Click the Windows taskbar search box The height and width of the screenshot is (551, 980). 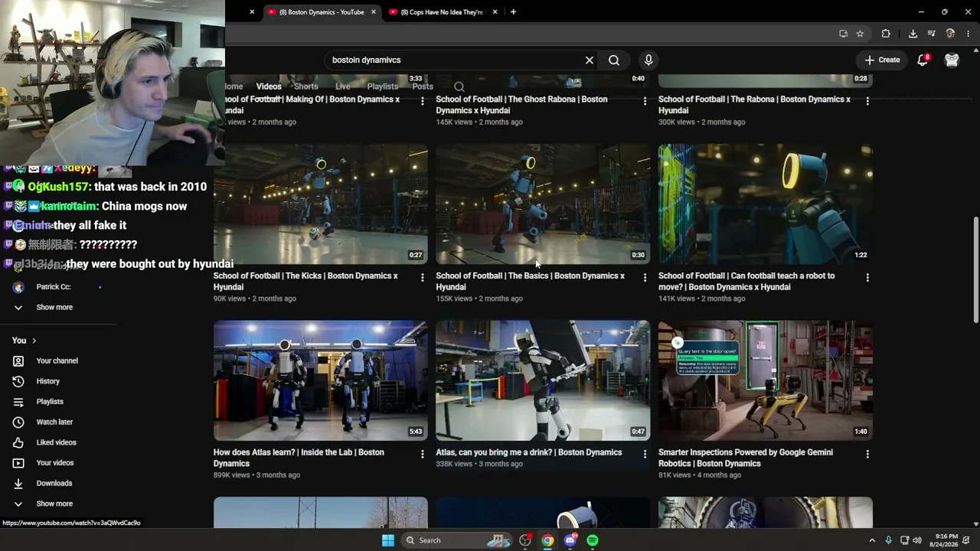click(x=456, y=540)
